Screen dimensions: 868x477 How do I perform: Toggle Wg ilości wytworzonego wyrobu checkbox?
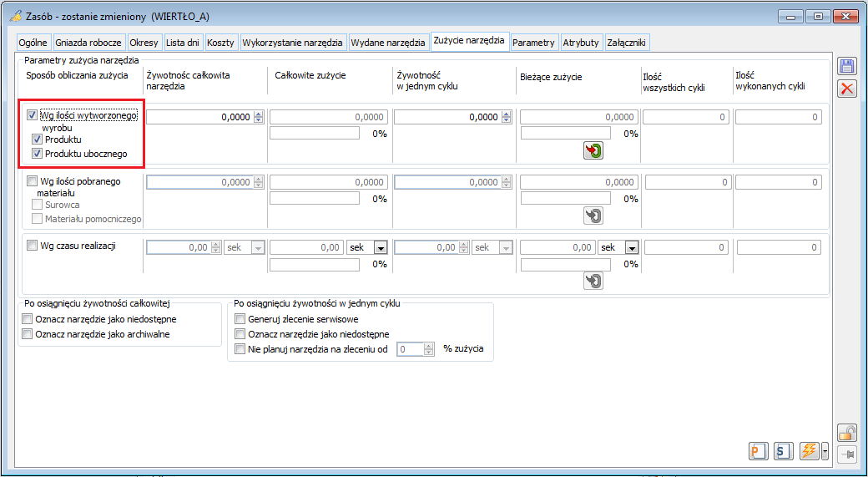(x=32, y=115)
